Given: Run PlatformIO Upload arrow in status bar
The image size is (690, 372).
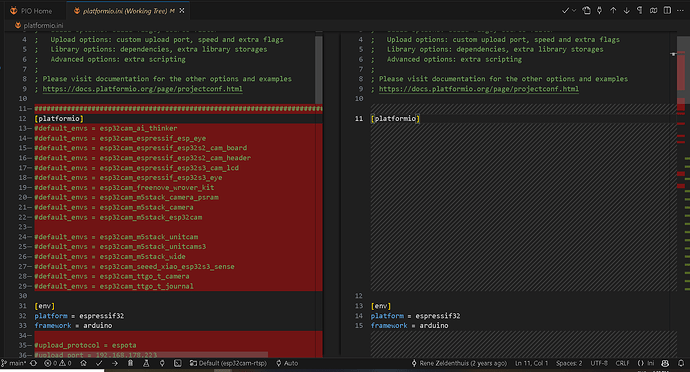Looking at the screenshot, I should (x=115, y=363).
